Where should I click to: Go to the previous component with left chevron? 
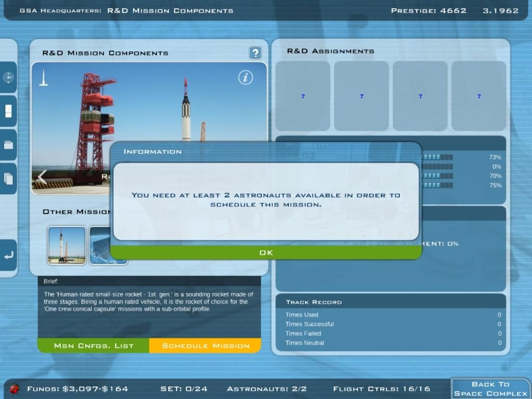pos(43,177)
